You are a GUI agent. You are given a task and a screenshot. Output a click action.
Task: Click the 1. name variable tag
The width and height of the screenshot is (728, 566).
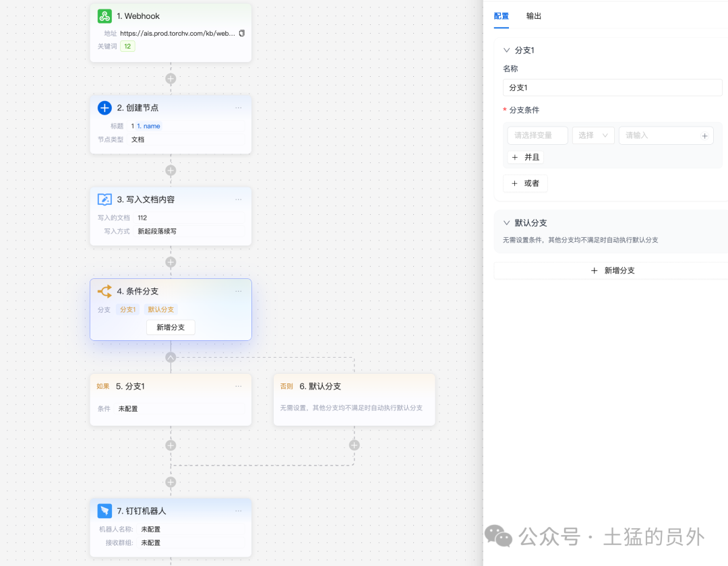tap(148, 126)
